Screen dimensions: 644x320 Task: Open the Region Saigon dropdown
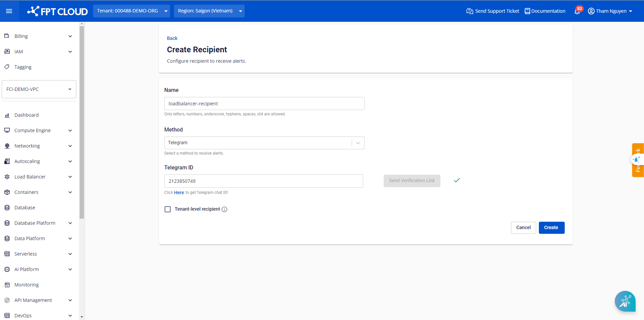[209, 11]
